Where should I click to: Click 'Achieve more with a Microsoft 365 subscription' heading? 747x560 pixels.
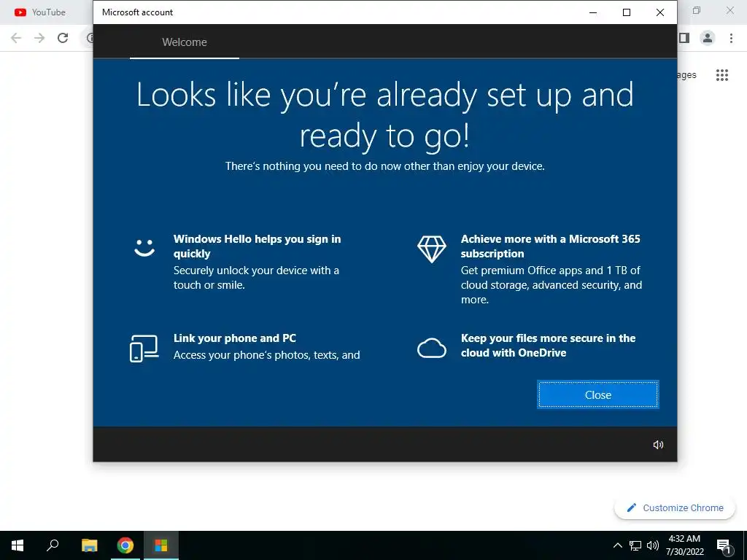click(x=550, y=246)
